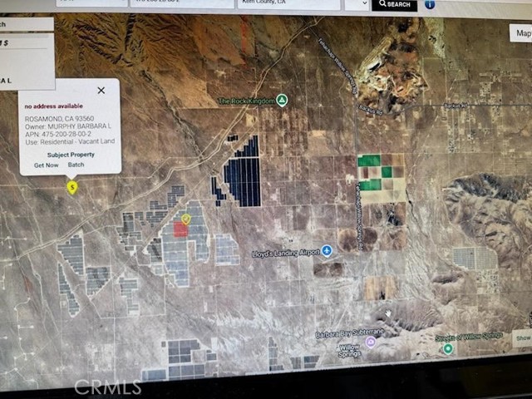Close the property info popup

click(101, 91)
